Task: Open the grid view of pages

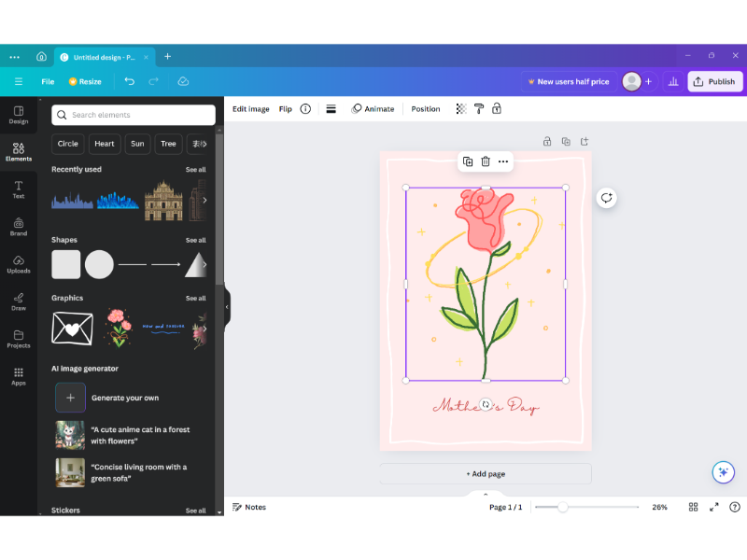Action: [693, 507]
